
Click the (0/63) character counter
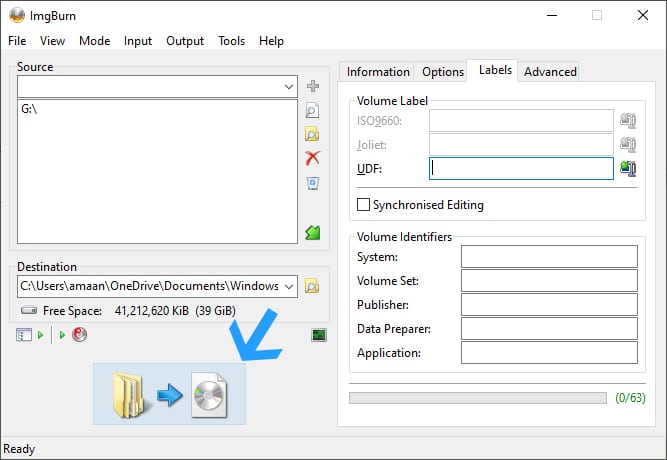(630, 398)
